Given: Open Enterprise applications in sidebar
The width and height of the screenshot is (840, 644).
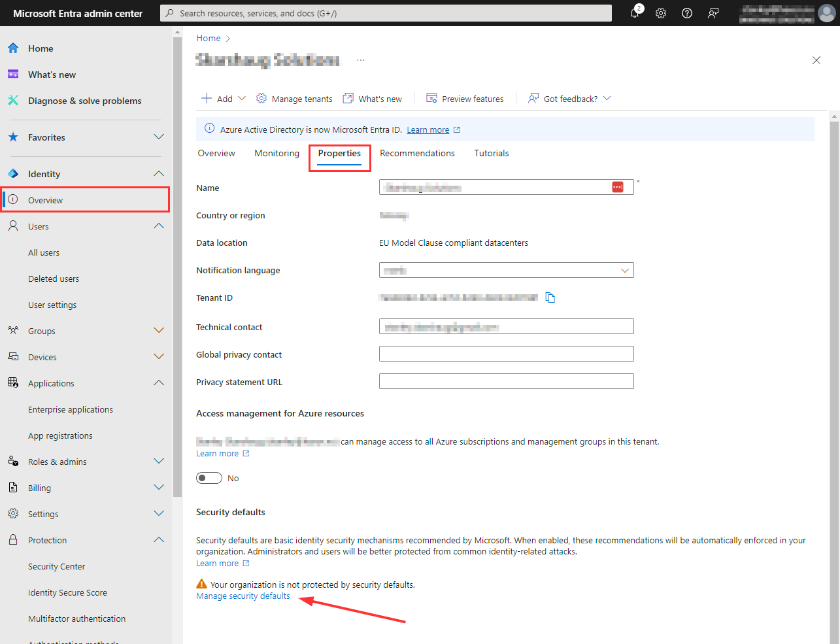Looking at the screenshot, I should pyautogui.click(x=71, y=409).
